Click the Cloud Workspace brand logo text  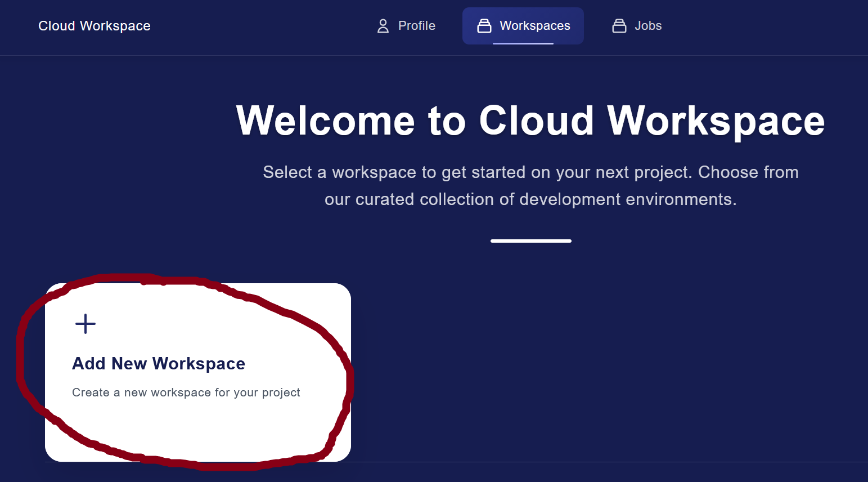(95, 26)
